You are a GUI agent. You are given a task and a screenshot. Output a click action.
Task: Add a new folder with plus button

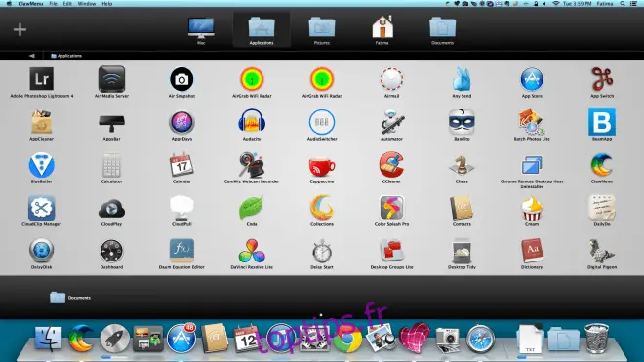[20, 29]
